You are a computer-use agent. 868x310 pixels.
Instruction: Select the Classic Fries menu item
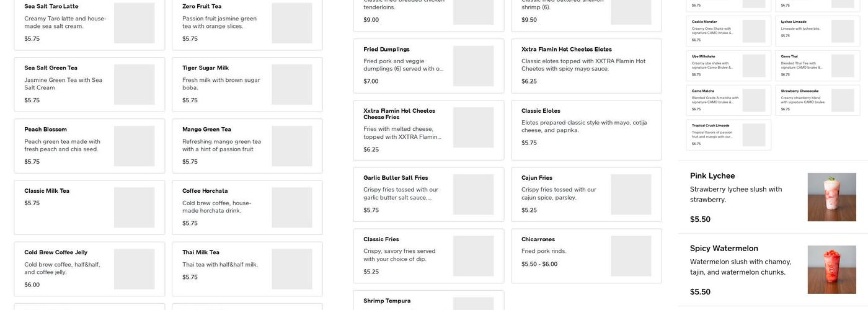[428, 255]
